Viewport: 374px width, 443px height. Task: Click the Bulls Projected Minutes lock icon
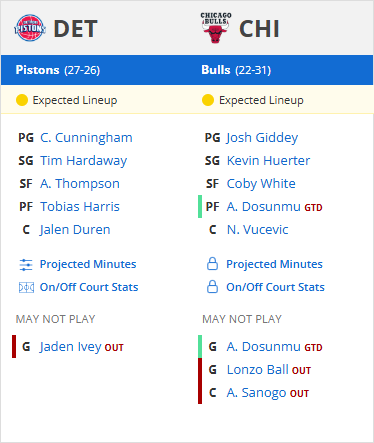coord(212,264)
